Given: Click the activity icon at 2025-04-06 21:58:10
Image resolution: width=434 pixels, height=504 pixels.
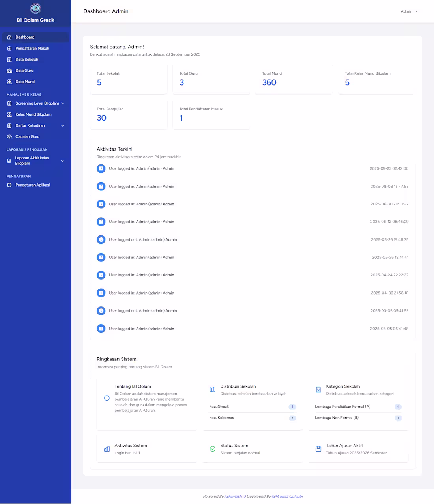Looking at the screenshot, I should [x=101, y=293].
